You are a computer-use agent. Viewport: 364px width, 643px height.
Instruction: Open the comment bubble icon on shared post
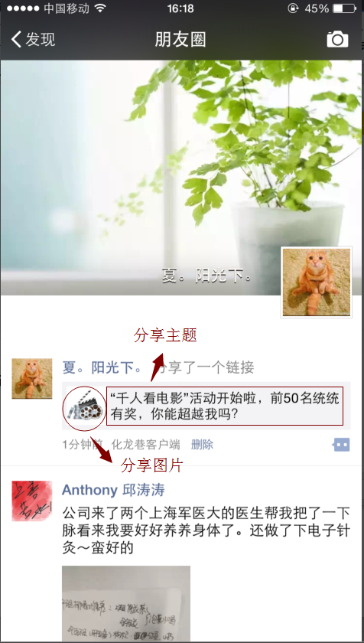[x=342, y=445]
